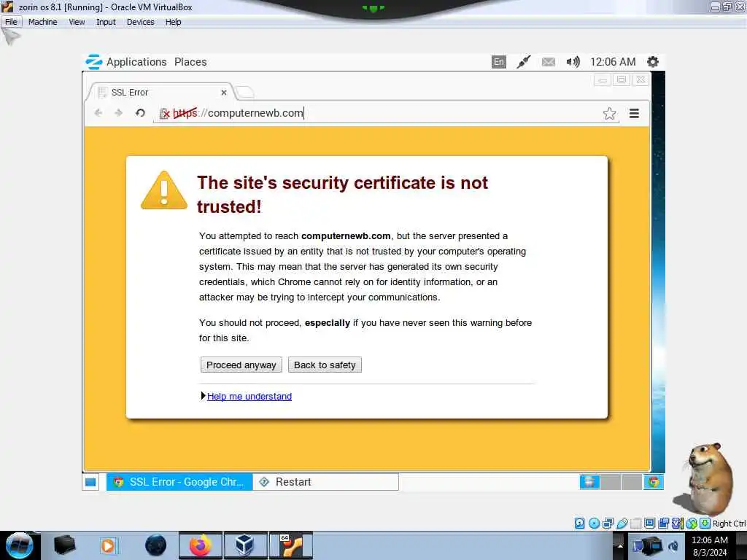Click the Back to safety button

(325, 365)
